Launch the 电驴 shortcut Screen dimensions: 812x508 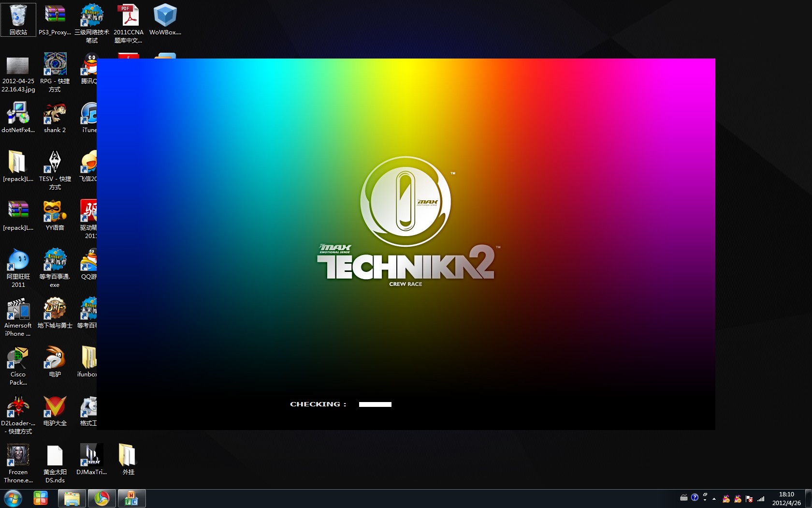click(x=55, y=362)
